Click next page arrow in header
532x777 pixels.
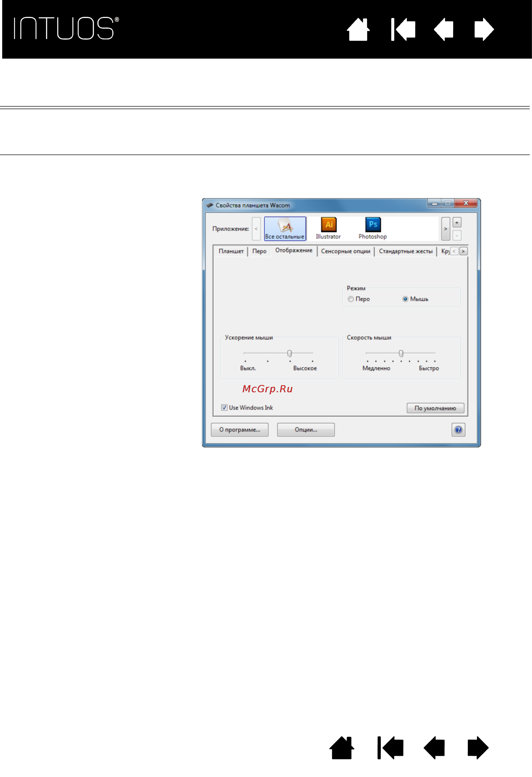(x=484, y=29)
